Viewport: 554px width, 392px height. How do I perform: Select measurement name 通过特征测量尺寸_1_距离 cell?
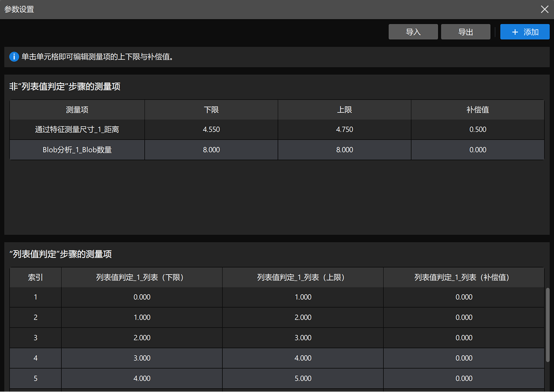click(x=77, y=129)
